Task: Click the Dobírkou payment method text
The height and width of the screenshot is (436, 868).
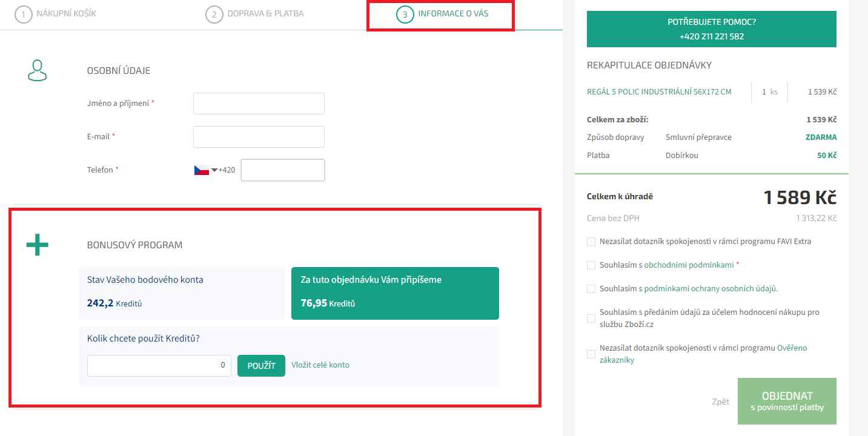Action: 682,156
